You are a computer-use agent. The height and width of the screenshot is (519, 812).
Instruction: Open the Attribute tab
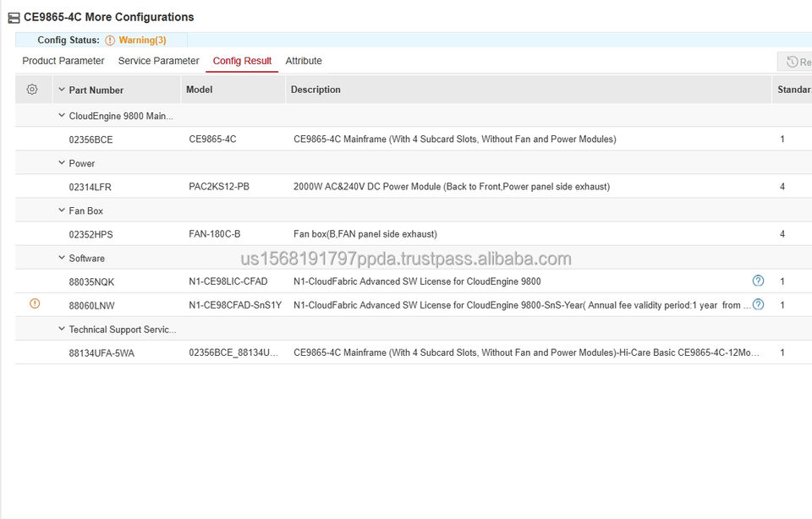pos(304,61)
